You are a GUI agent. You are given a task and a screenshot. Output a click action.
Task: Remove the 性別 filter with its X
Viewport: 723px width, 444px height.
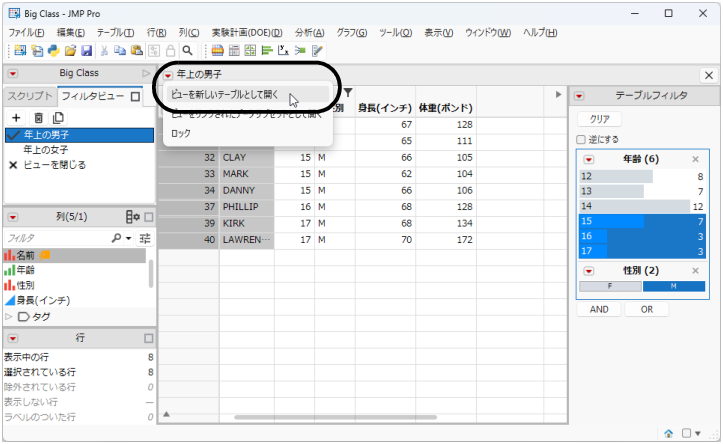[695, 271]
